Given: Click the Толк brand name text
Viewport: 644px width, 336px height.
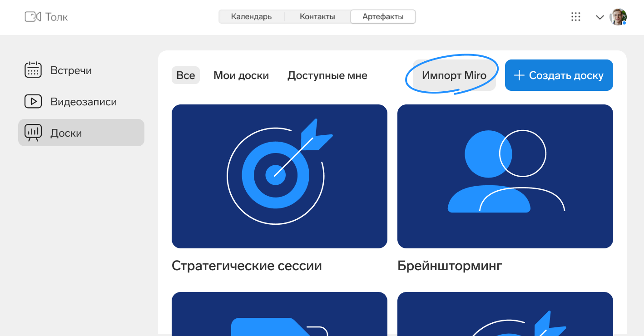Looking at the screenshot, I should click(x=57, y=17).
